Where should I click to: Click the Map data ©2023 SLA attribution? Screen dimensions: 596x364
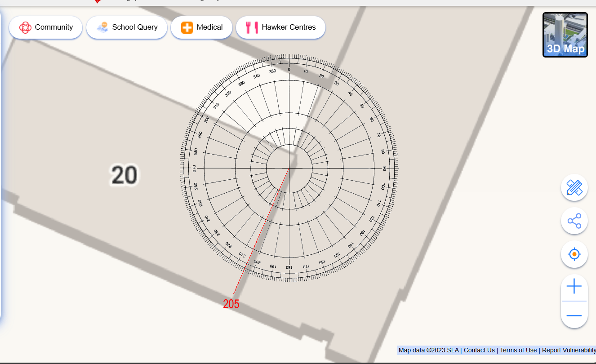428,350
